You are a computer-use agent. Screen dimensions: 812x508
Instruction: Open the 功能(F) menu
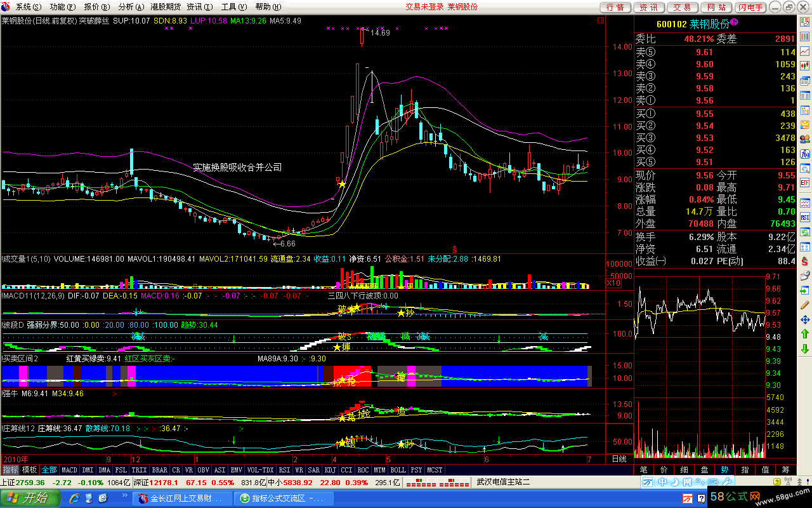(x=62, y=6)
